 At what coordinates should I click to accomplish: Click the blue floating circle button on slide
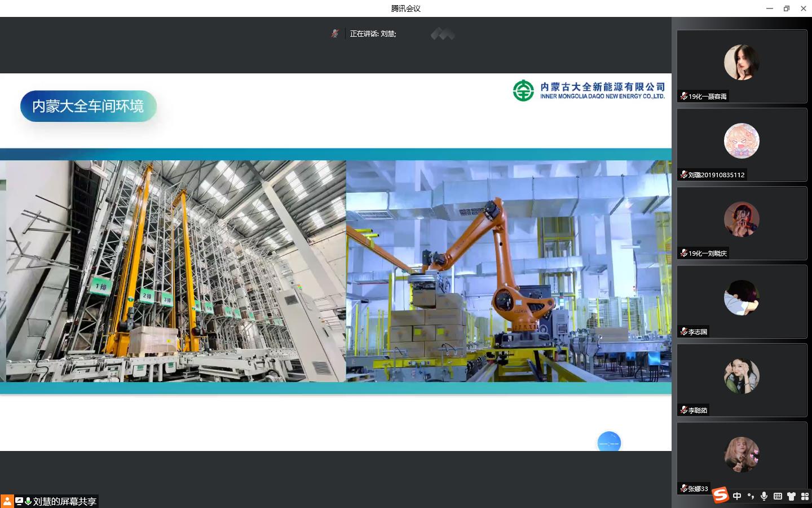[609, 443]
